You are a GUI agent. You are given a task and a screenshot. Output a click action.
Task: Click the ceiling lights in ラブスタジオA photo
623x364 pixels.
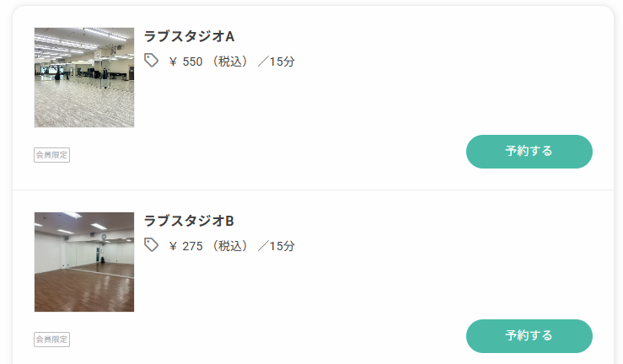tap(83, 38)
